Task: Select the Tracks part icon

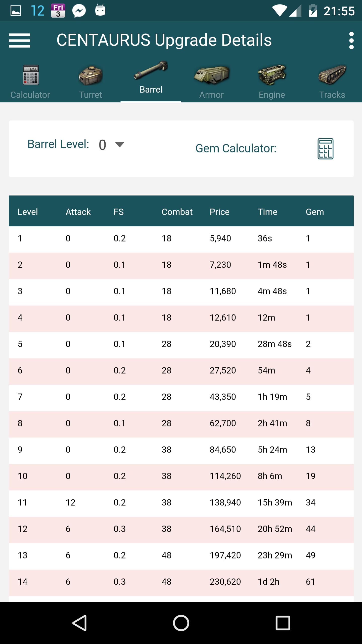Action: click(x=332, y=75)
